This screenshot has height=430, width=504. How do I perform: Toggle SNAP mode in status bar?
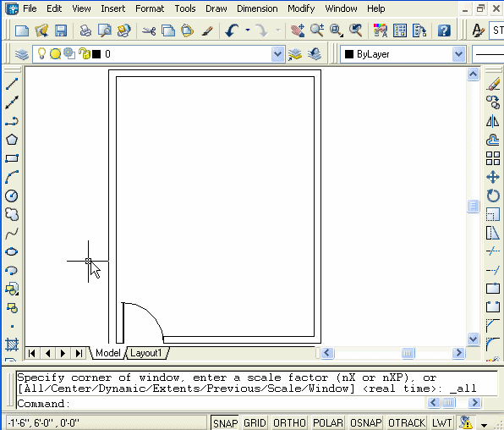click(225, 423)
